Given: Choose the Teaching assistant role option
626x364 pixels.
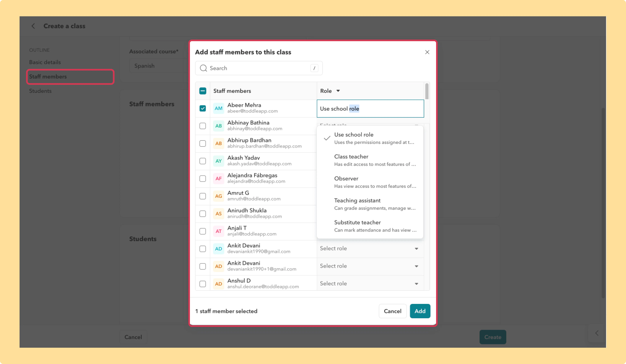Looking at the screenshot, I should (370, 204).
